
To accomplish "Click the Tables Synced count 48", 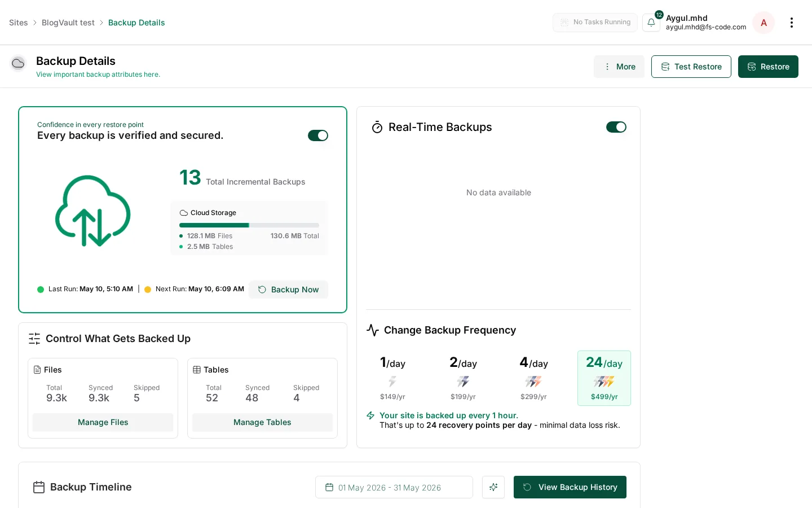I will coord(252,398).
